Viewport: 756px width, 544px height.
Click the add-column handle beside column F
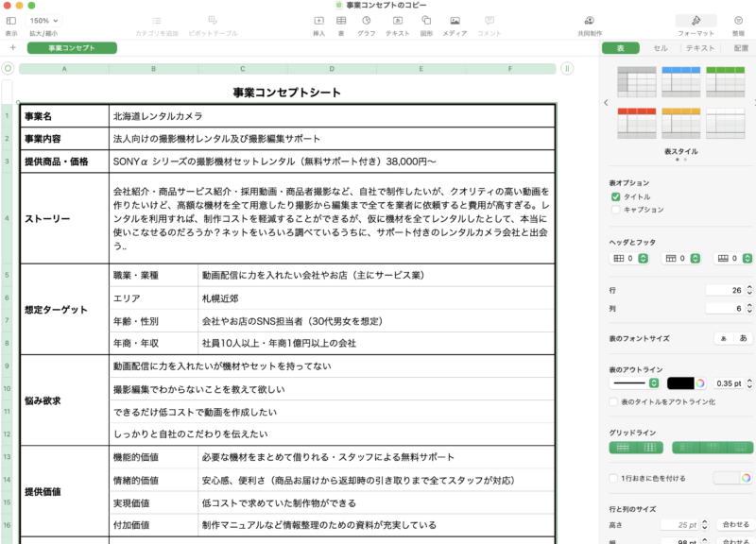click(x=567, y=69)
